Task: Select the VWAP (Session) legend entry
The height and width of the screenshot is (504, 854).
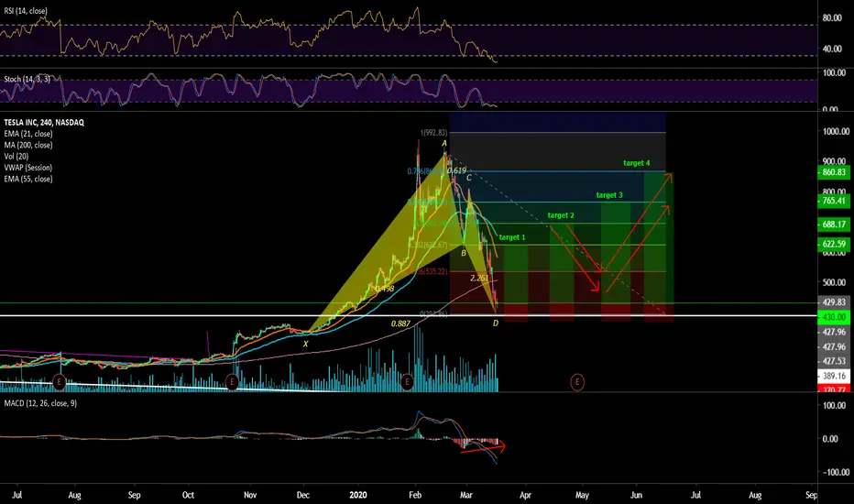Action: point(28,168)
